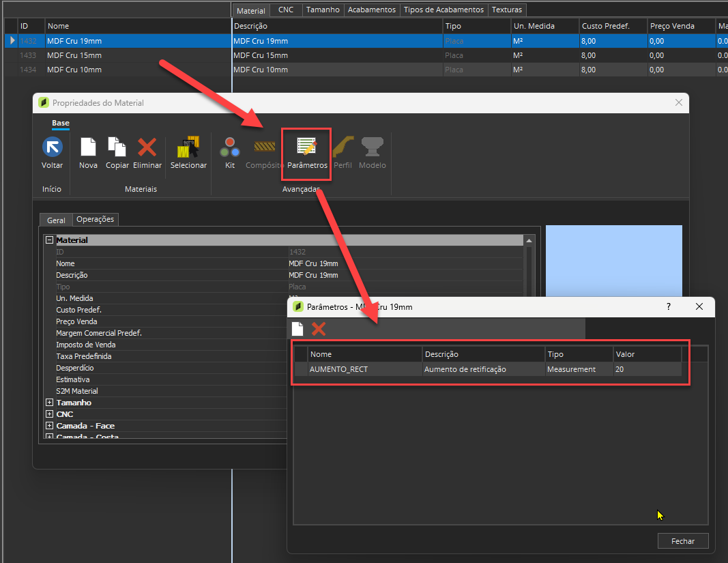Switch to the CNC tab
Image resolution: width=728 pixels, height=563 pixels.
(x=286, y=10)
